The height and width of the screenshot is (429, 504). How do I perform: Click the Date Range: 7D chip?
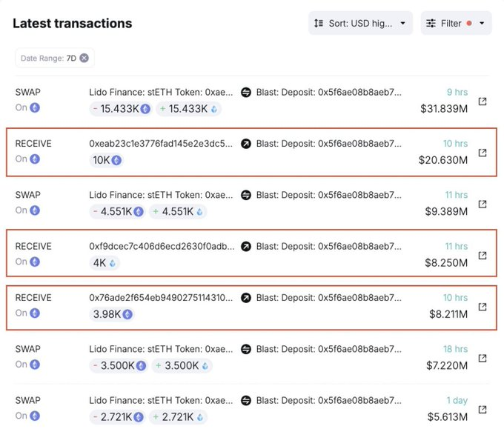(x=49, y=58)
